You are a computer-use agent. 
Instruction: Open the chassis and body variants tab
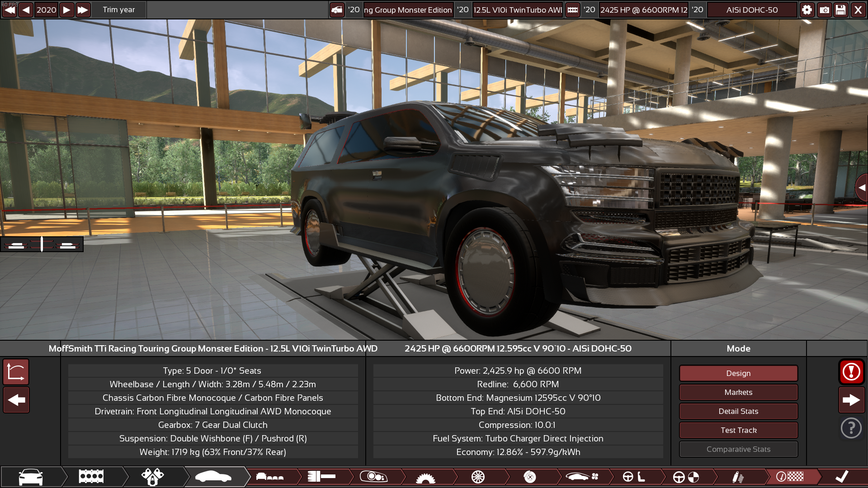[x=270, y=477]
